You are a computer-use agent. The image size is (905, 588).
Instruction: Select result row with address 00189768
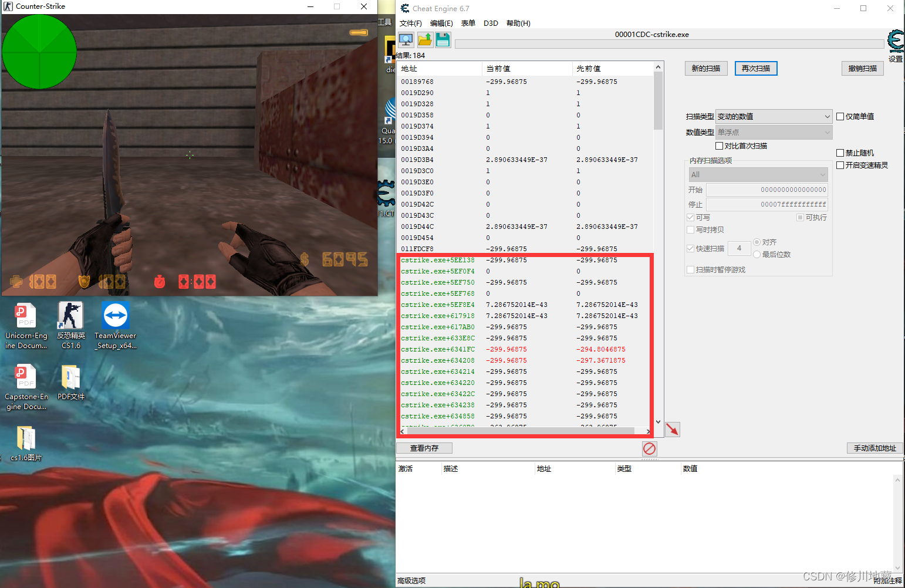click(x=525, y=82)
